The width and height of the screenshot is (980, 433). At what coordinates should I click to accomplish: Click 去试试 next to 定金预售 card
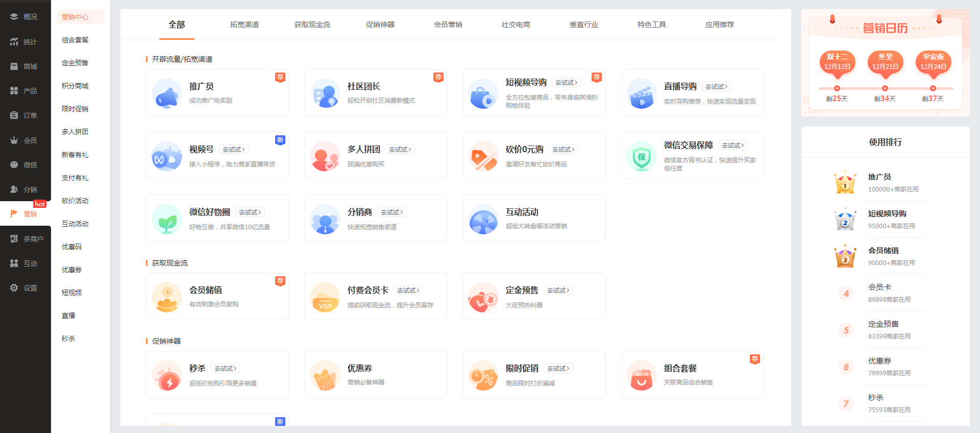[x=558, y=291]
